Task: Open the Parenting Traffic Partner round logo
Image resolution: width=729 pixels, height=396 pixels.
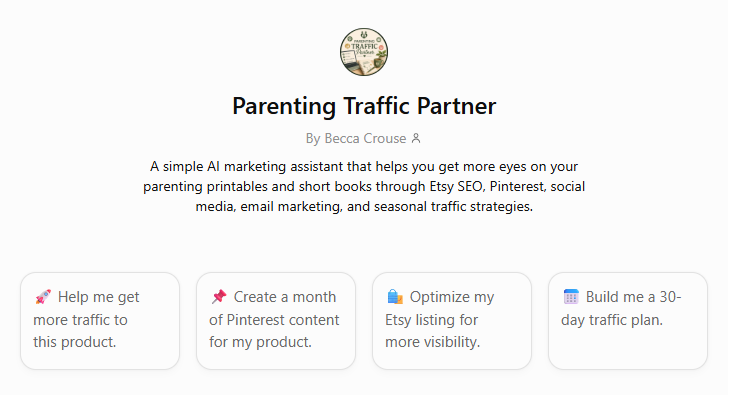Action: tap(364, 52)
